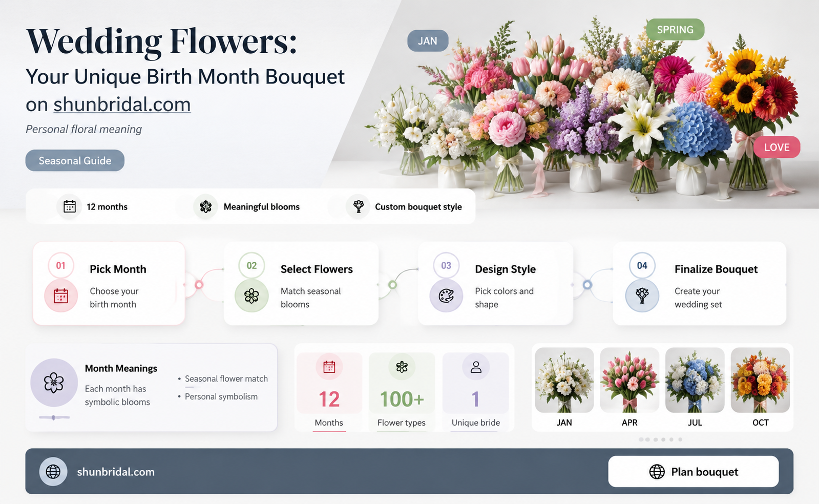Select the Select Flowers step title

coord(317,269)
